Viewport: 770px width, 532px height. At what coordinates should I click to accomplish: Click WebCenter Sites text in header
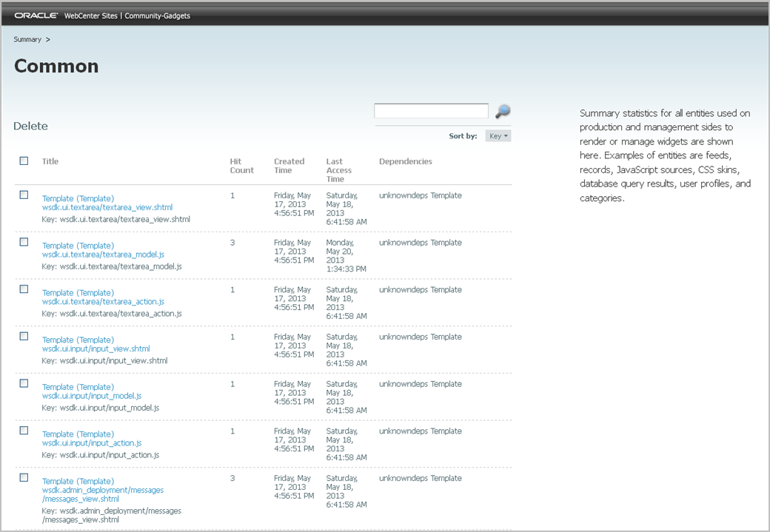pos(91,16)
